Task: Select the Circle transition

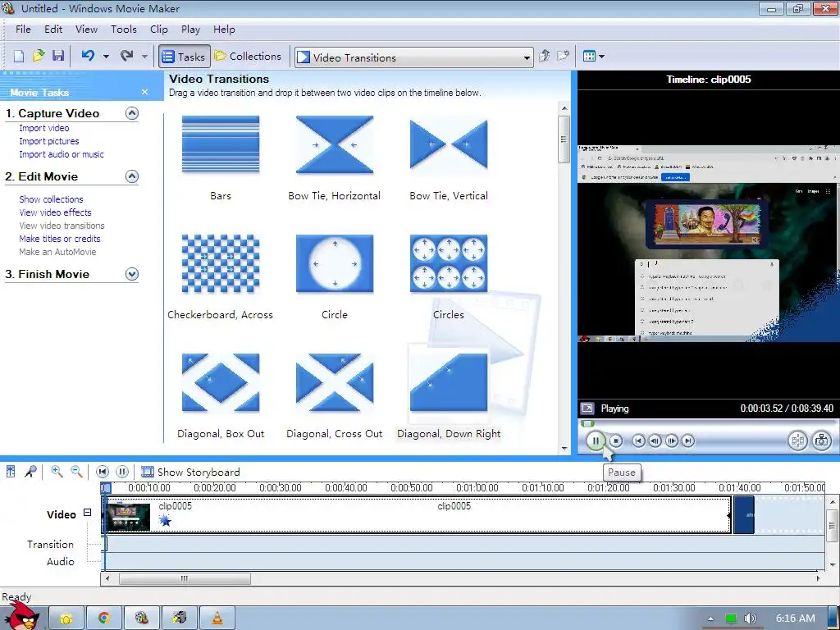Action: pyautogui.click(x=335, y=263)
